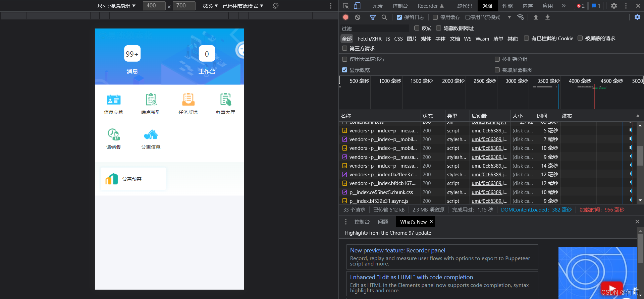
Task: Check the 反转 filter checkbox
Action: (417, 28)
